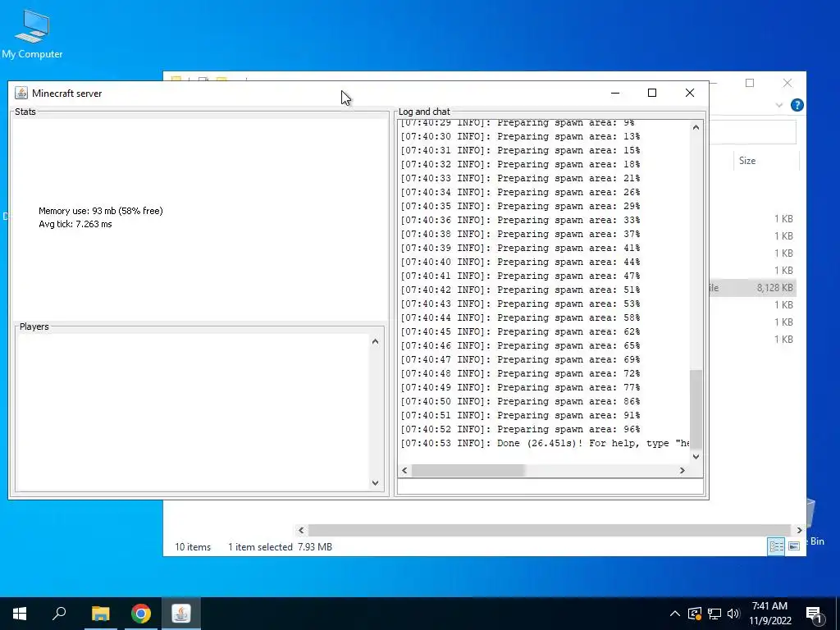
Task: Click "1 item selected 7.93 MB" status text
Action: pyautogui.click(x=281, y=547)
